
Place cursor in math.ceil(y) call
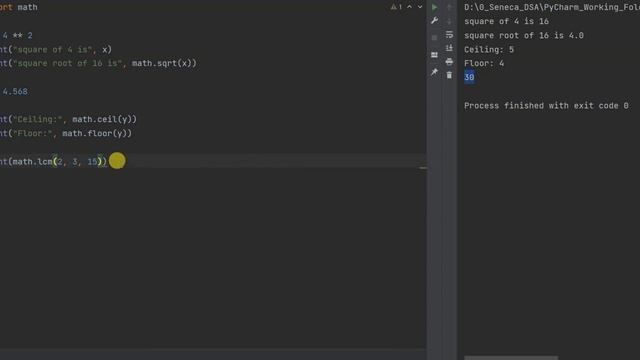[102, 119]
